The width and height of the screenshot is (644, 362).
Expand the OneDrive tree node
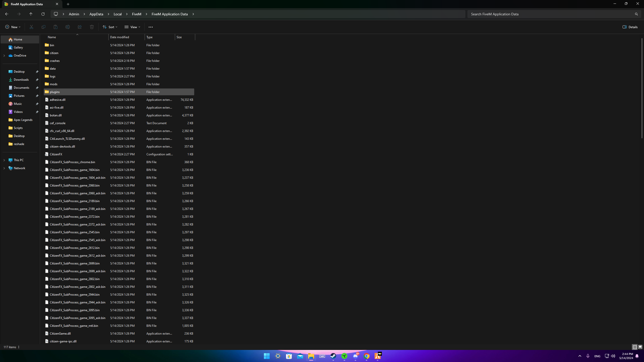(x=4, y=56)
